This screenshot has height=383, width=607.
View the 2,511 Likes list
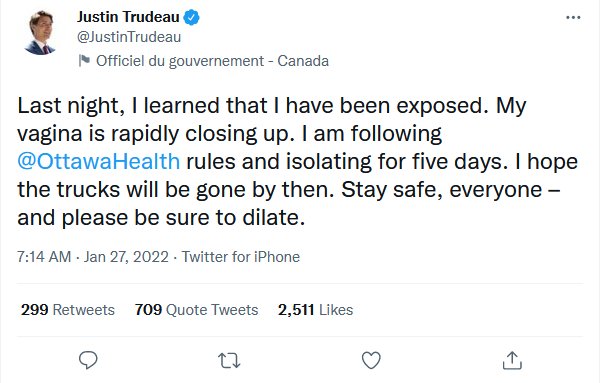click(316, 310)
